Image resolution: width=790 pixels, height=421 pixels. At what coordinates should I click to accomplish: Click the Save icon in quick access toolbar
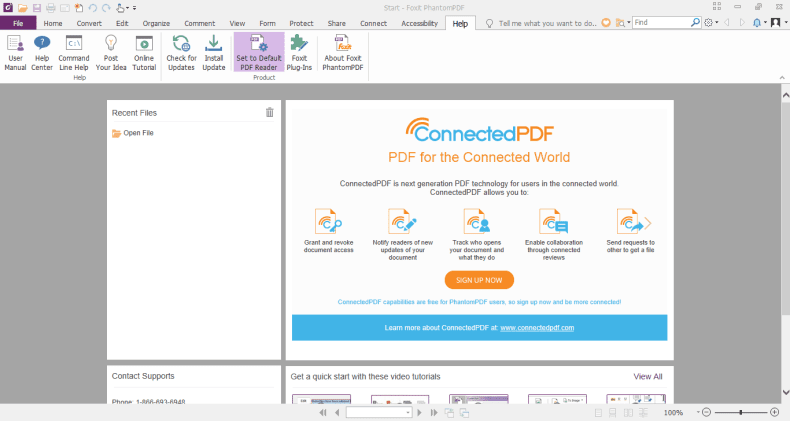point(37,8)
